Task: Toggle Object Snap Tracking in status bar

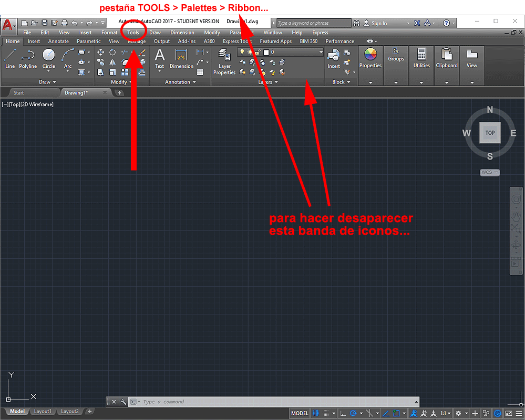Action: coord(386,413)
